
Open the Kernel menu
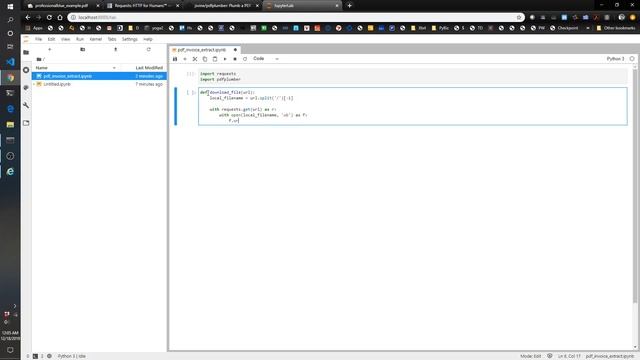96,39
